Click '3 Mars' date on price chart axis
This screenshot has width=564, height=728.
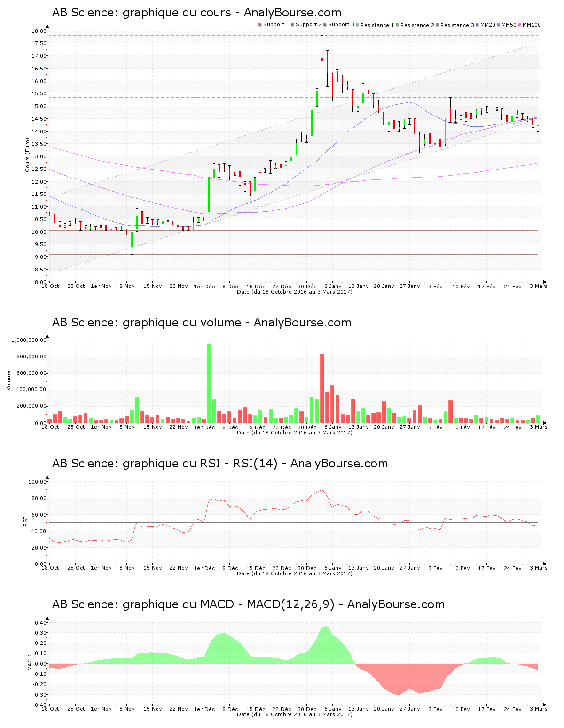(x=539, y=286)
